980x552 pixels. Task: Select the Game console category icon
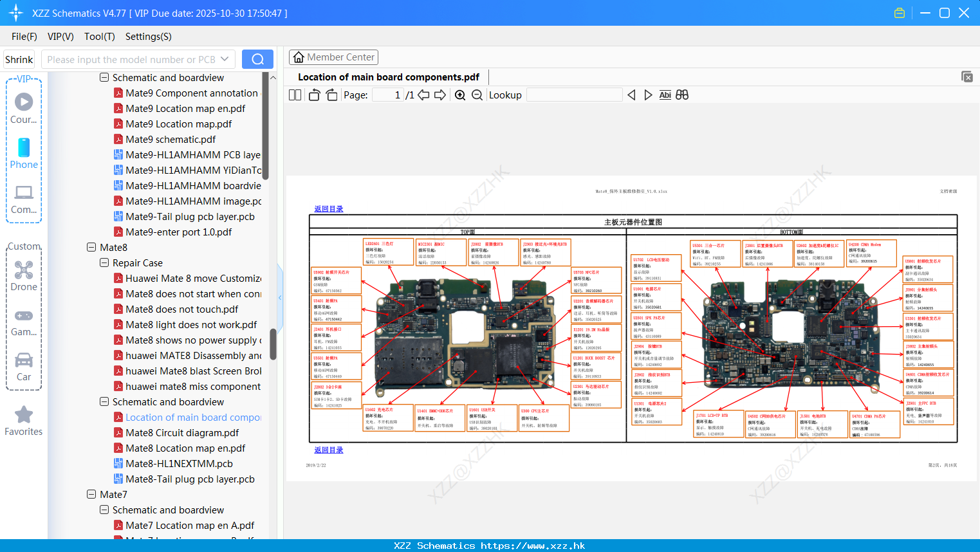click(x=24, y=322)
